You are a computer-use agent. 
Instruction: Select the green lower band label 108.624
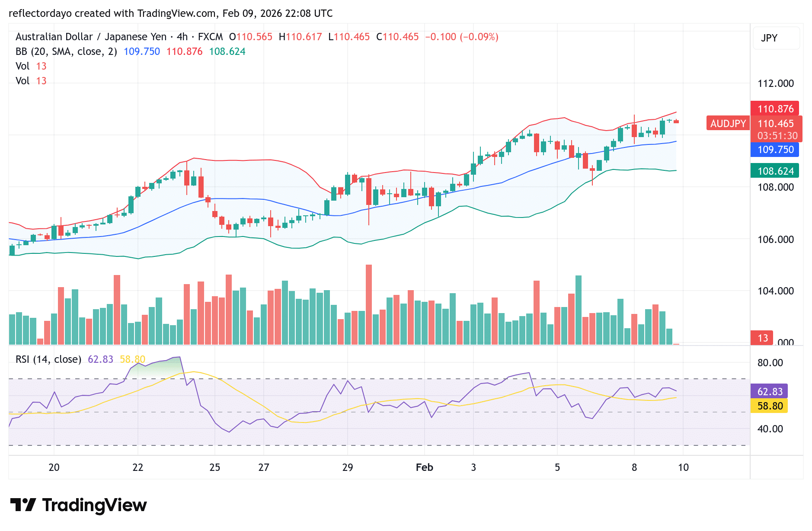775,171
